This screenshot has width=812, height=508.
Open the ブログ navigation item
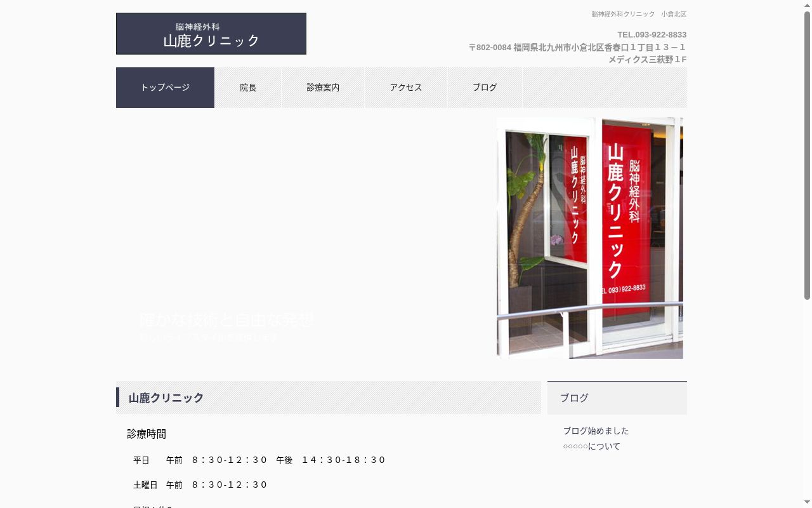[485, 88]
